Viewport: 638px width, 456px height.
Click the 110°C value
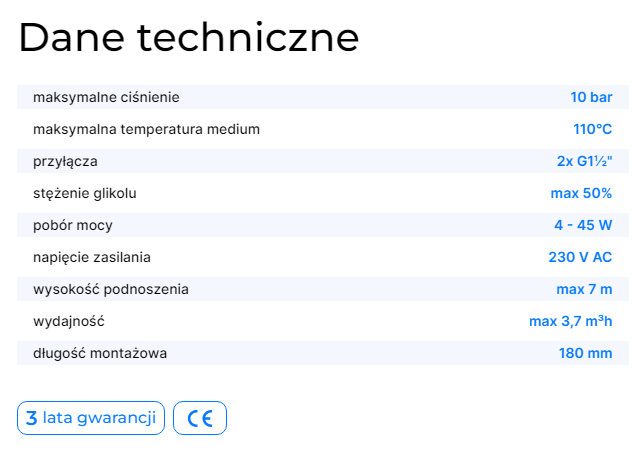[x=592, y=129]
